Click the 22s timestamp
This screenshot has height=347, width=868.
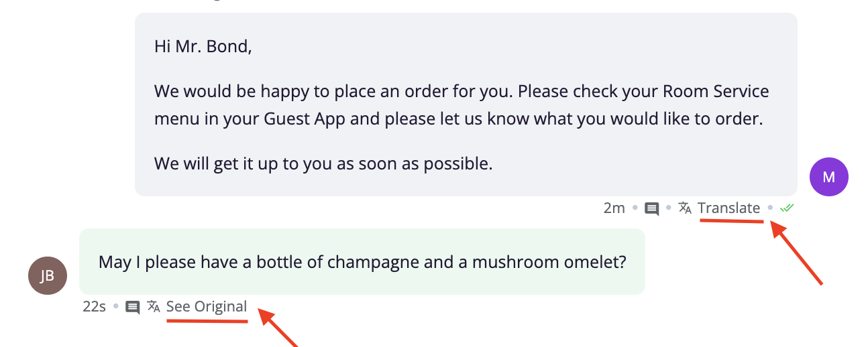pos(95,307)
